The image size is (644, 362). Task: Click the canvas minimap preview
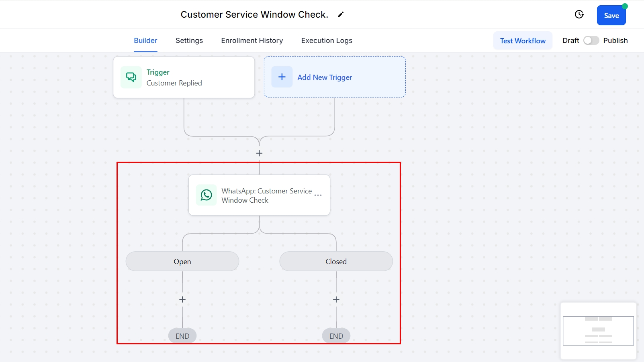598,331
